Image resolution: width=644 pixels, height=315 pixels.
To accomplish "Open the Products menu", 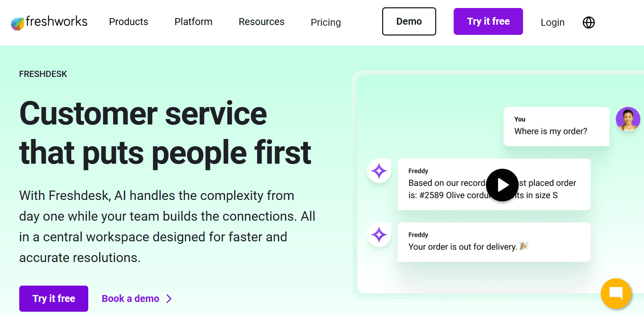I will pos(129,22).
